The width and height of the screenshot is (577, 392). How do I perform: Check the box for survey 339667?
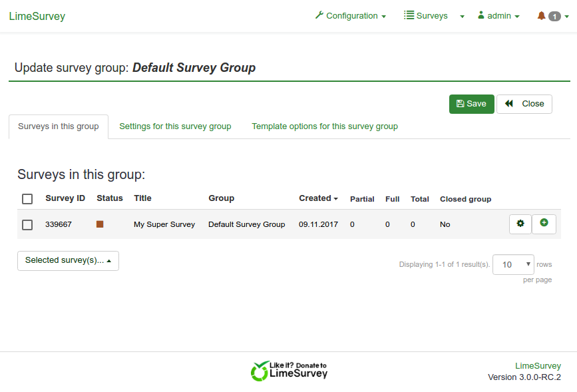(27, 225)
